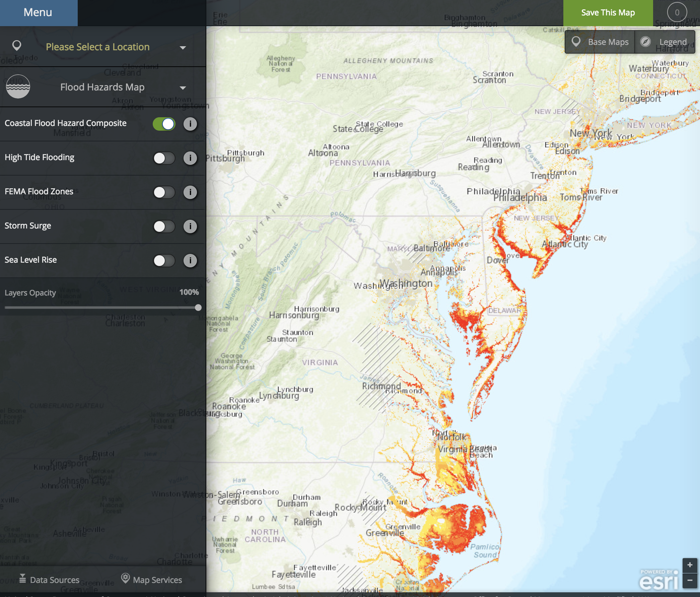Click Norfolk on the map
The image size is (700, 597).
(x=452, y=437)
